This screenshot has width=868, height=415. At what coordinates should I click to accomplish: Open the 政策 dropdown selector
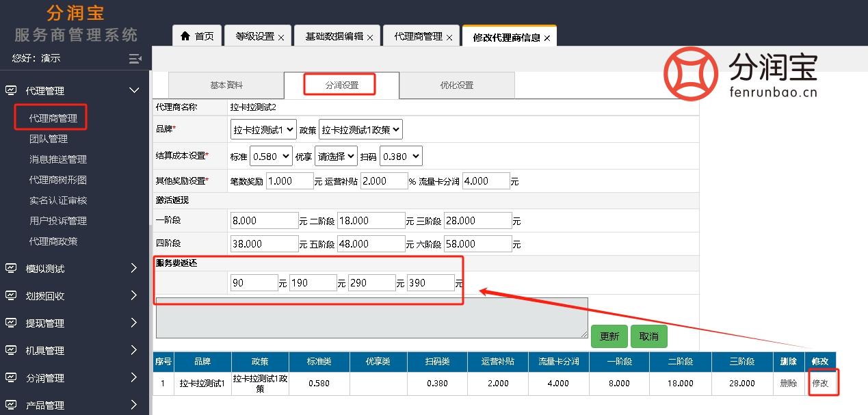(360, 129)
